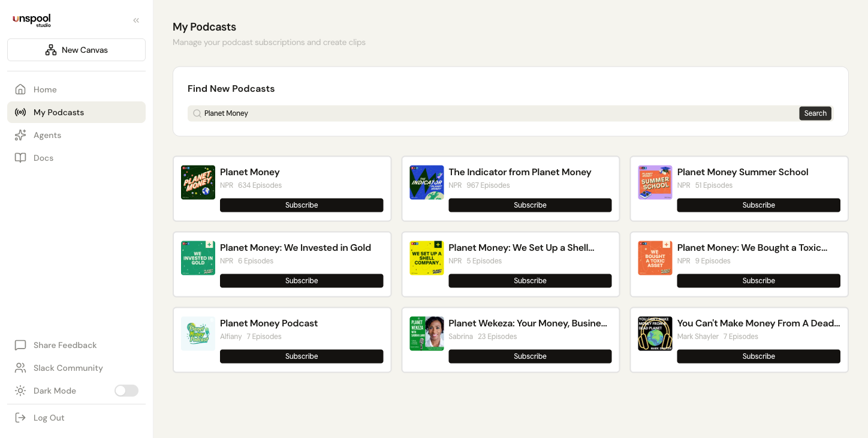Click the Docs book icon

(20, 158)
